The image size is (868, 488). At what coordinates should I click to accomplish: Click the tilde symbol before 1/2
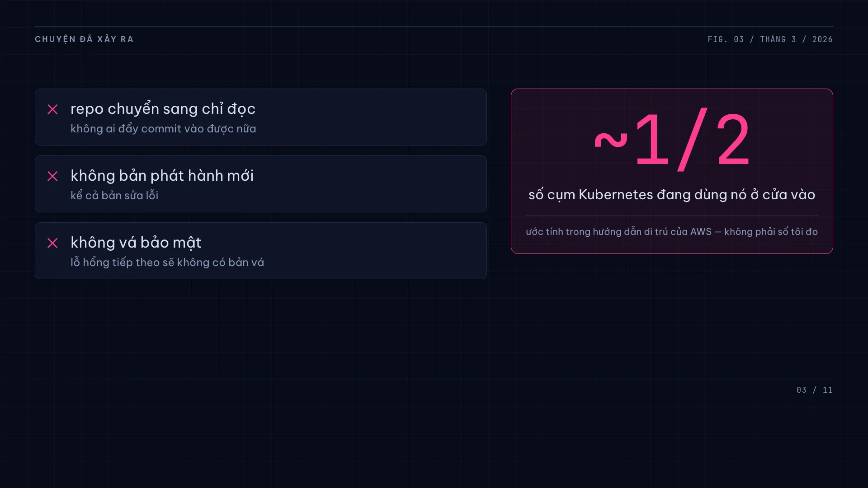coord(611,141)
